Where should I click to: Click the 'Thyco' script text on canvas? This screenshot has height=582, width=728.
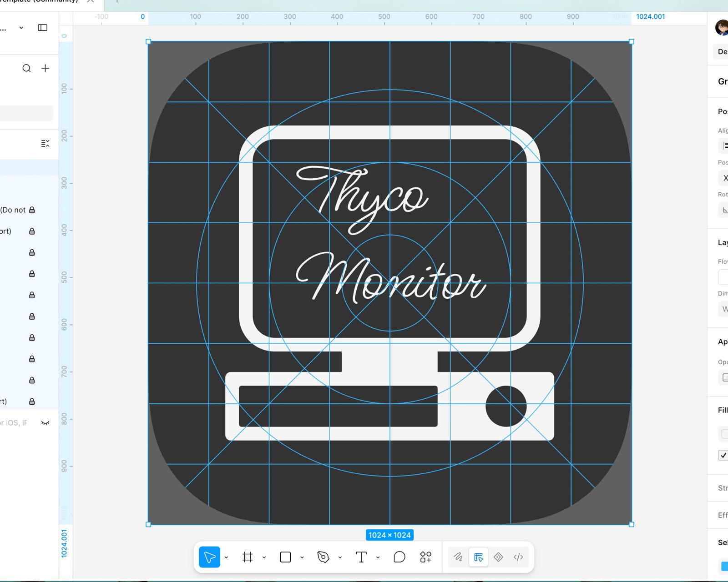(362, 200)
